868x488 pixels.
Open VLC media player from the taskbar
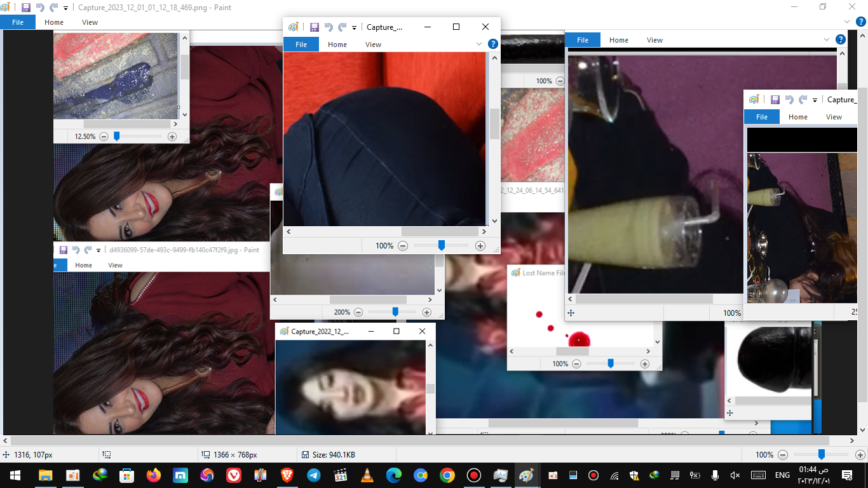[x=367, y=475]
